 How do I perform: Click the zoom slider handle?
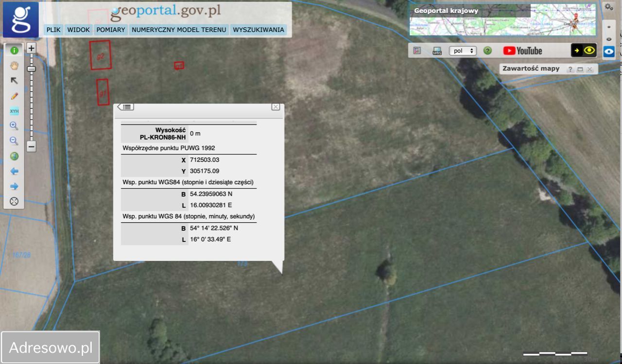click(31, 69)
